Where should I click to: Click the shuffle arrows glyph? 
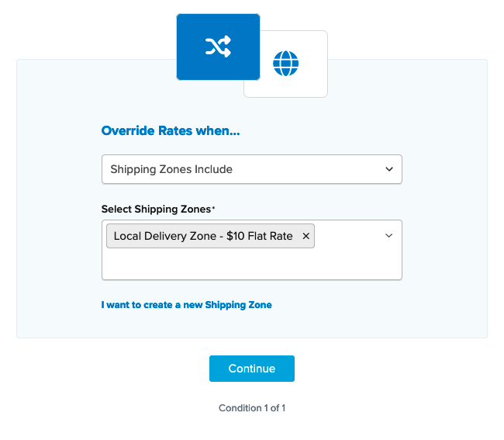218,47
